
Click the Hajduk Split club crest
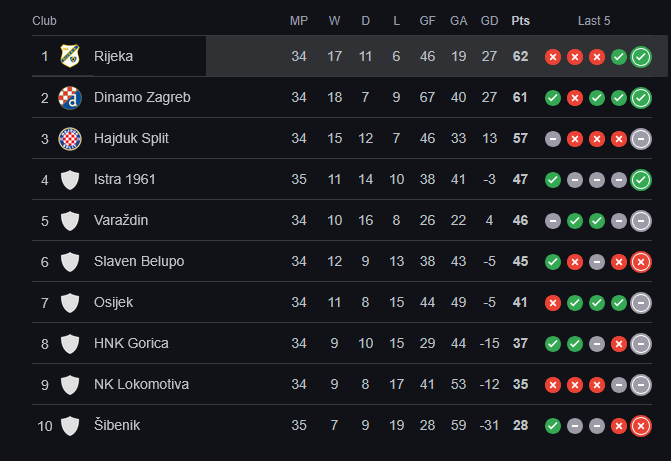tap(69, 138)
